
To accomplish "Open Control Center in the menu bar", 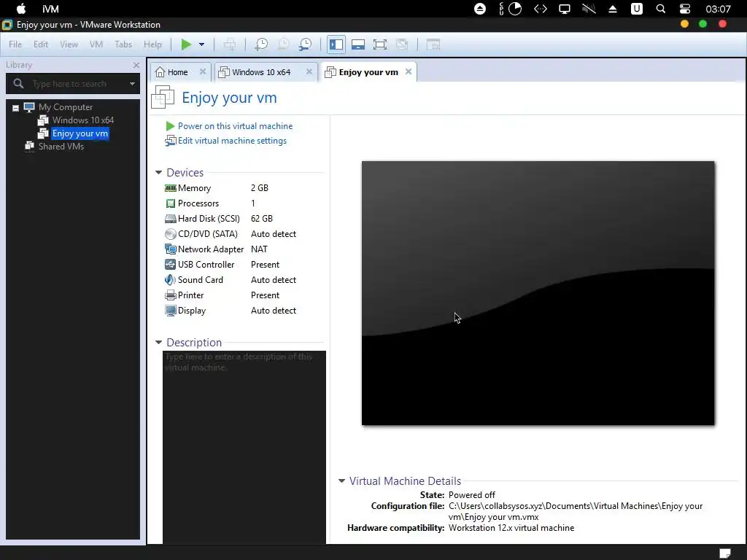I will tap(684, 9).
